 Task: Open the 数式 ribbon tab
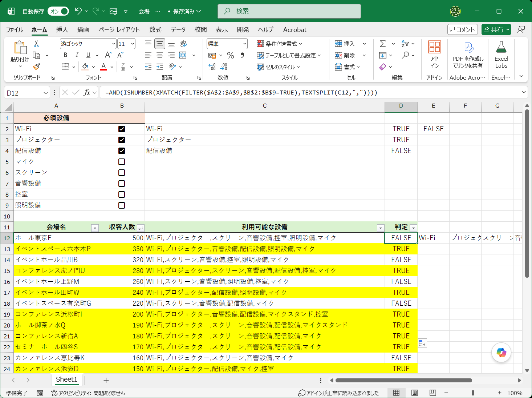pyautogui.click(x=155, y=30)
